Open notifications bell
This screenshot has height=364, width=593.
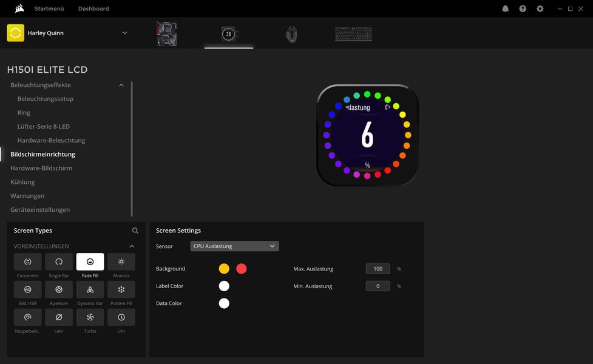505,8
